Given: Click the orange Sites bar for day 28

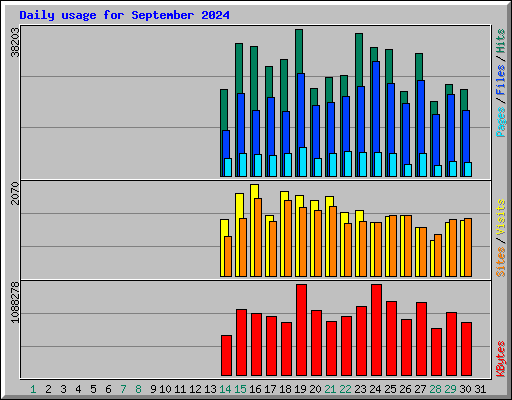Looking at the screenshot, I should point(438,255).
